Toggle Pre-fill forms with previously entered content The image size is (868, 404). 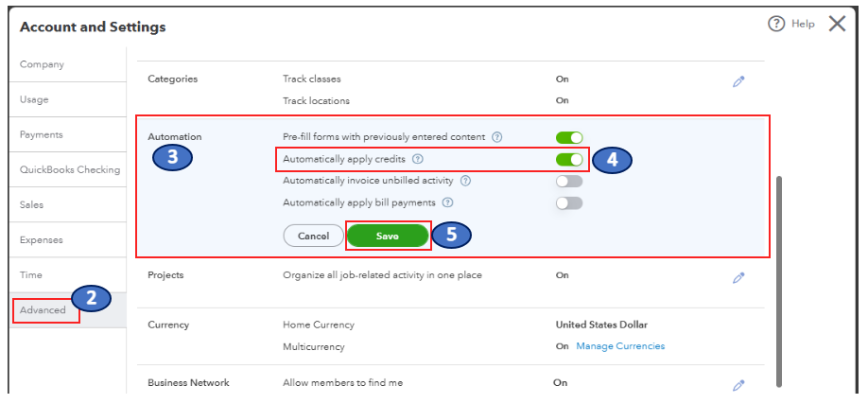click(569, 138)
